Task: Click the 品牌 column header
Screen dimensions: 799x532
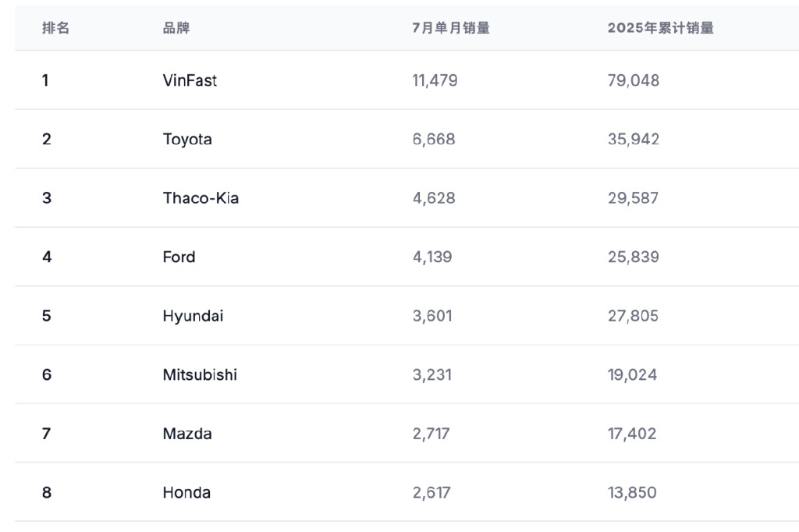Action: 176,28
